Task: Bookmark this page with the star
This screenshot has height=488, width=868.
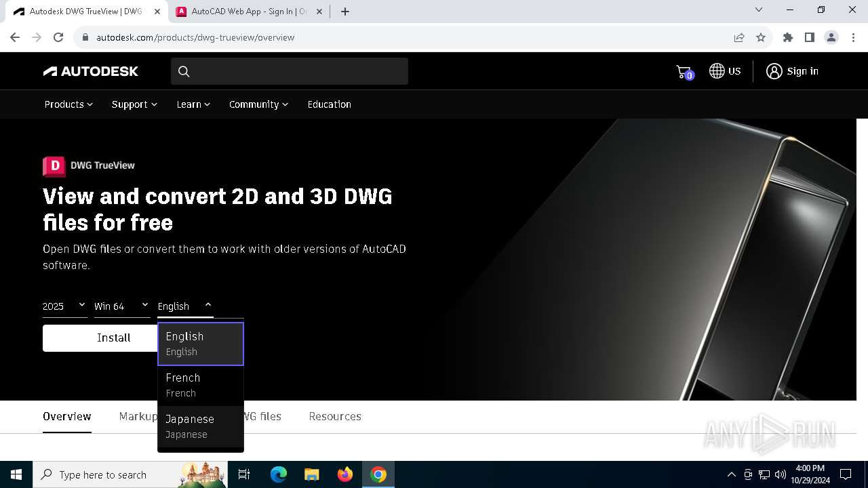Action: tap(761, 37)
